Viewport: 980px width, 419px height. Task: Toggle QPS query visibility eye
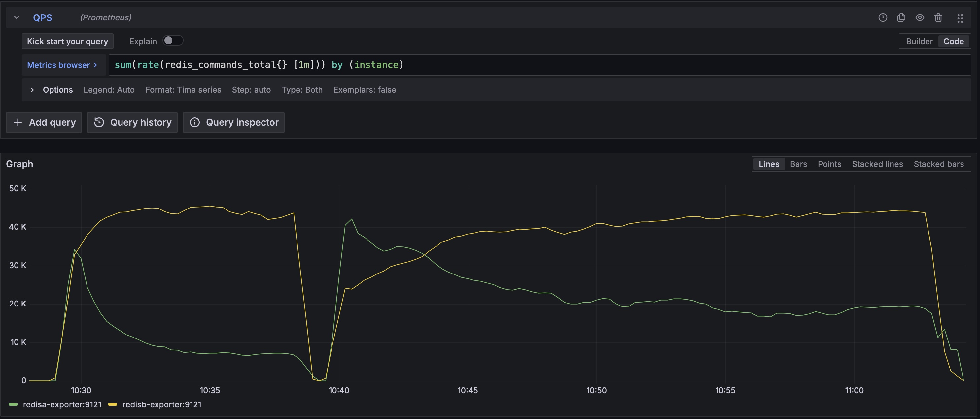point(920,17)
